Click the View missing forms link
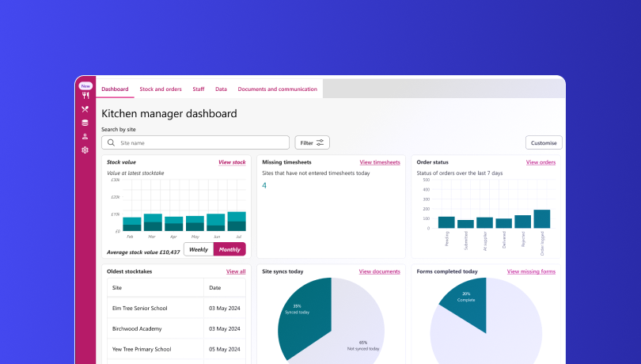 pos(531,271)
